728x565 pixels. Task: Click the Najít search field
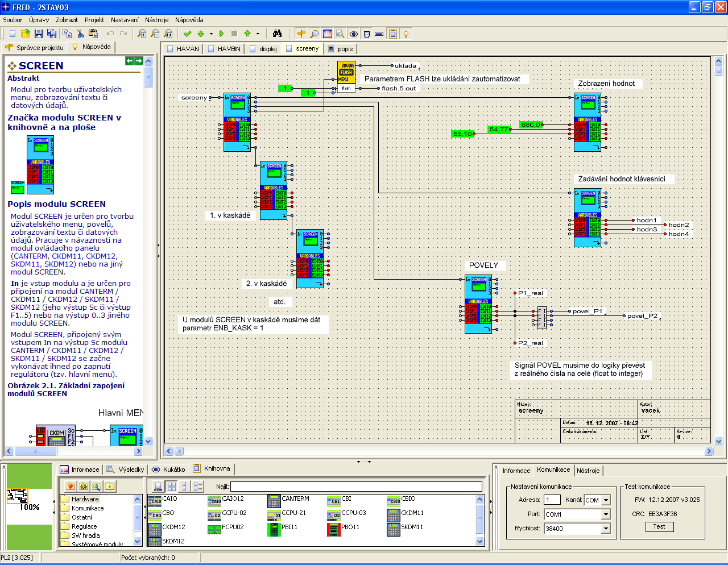point(356,487)
